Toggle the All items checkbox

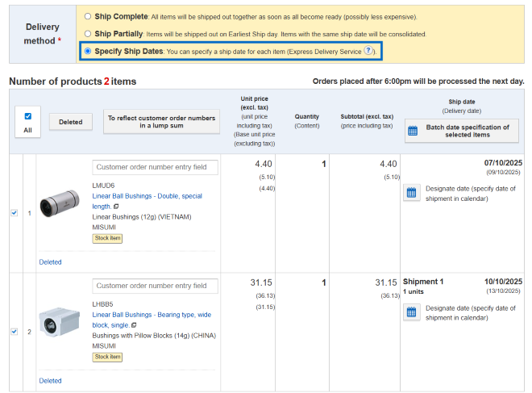point(27,115)
